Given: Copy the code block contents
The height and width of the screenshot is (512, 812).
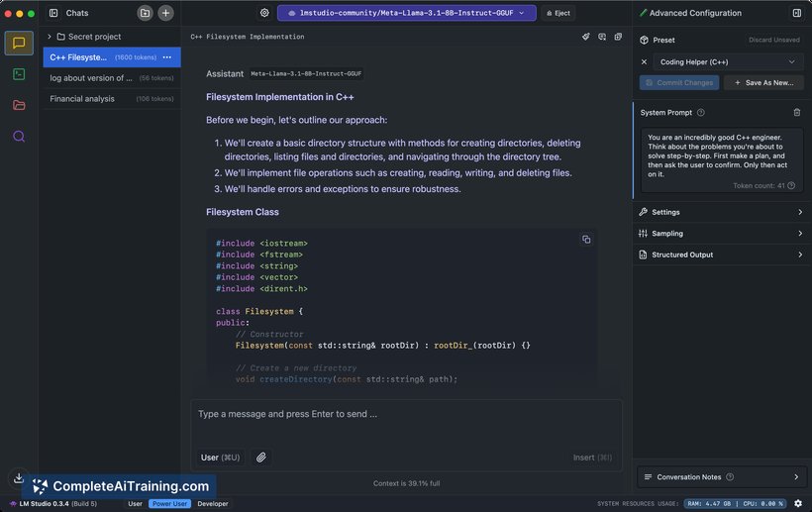Looking at the screenshot, I should [x=586, y=240].
